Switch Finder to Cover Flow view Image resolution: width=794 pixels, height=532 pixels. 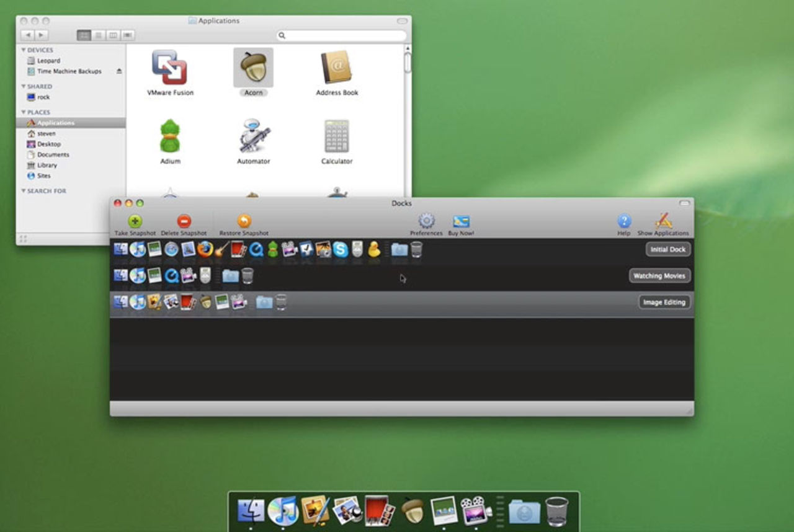click(128, 35)
